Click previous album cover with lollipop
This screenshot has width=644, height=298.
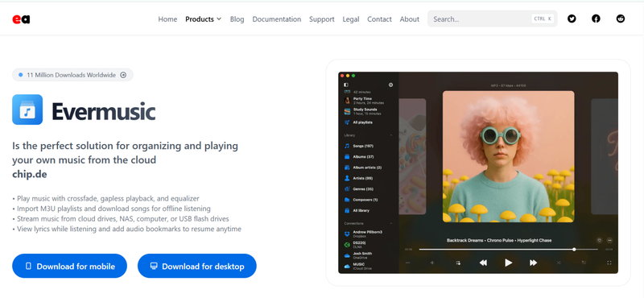pyautogui.click(x=412, y=156)
